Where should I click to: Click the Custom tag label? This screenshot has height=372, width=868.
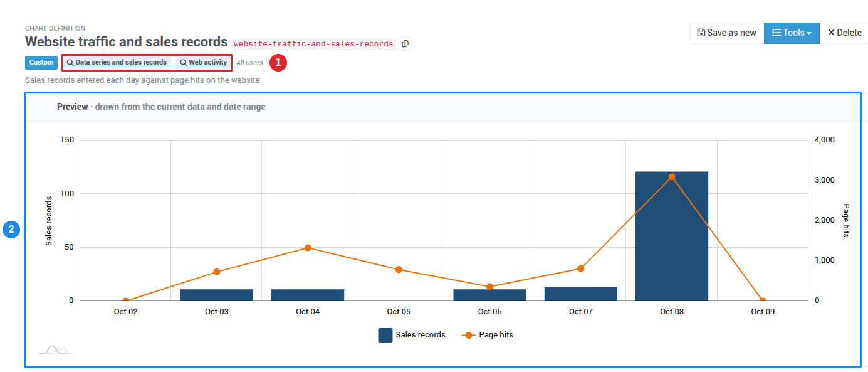(41, 63)
